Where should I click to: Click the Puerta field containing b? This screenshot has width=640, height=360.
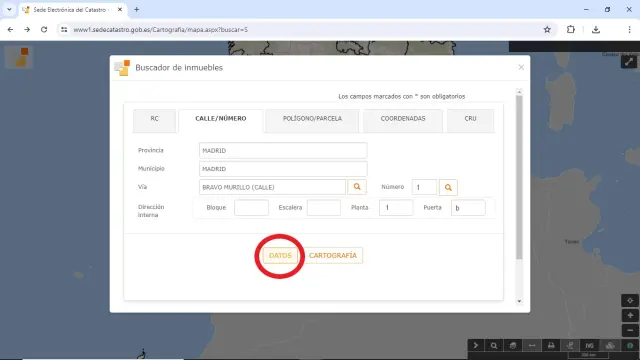[x=468, y=208]
